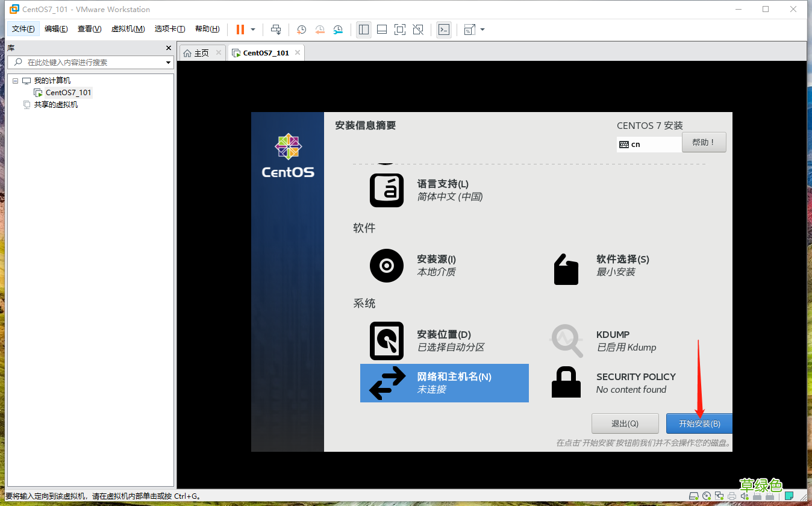The height and width of the screenshot is (506, 812).
Task: Click the Snapshot toolbar icon
Action: coord(301,29)
